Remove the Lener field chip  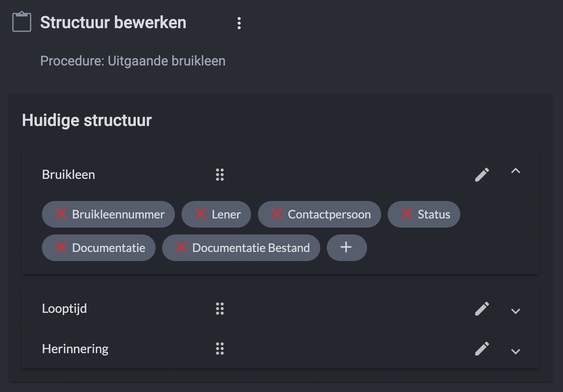pyautogui.click(x=201, y=214)
